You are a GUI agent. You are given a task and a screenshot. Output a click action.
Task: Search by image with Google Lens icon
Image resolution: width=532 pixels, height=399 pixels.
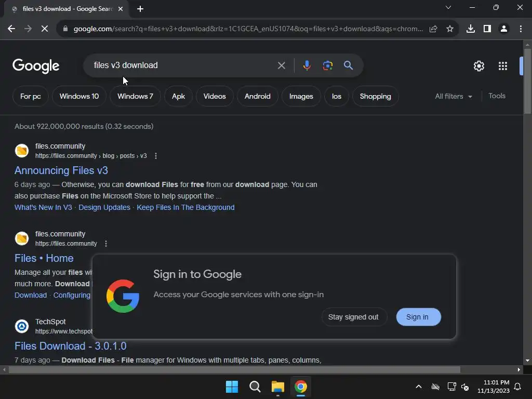pos(327,65)
